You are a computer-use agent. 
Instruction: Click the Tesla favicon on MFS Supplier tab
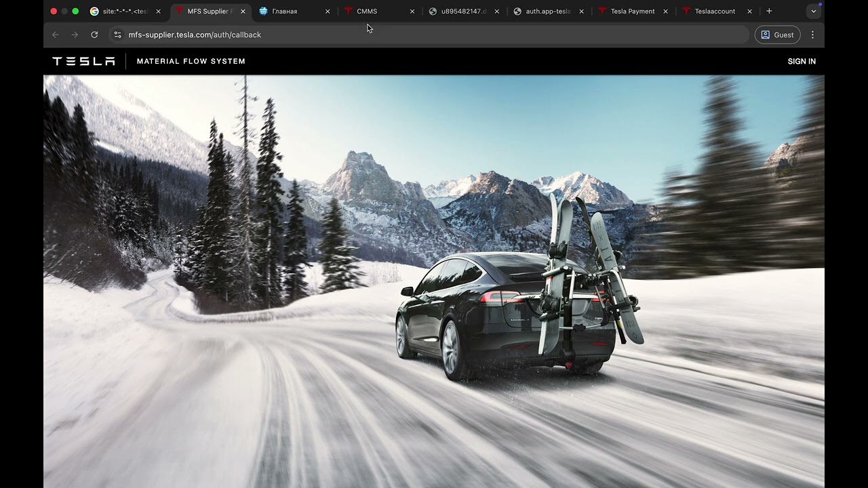(179, 12)
